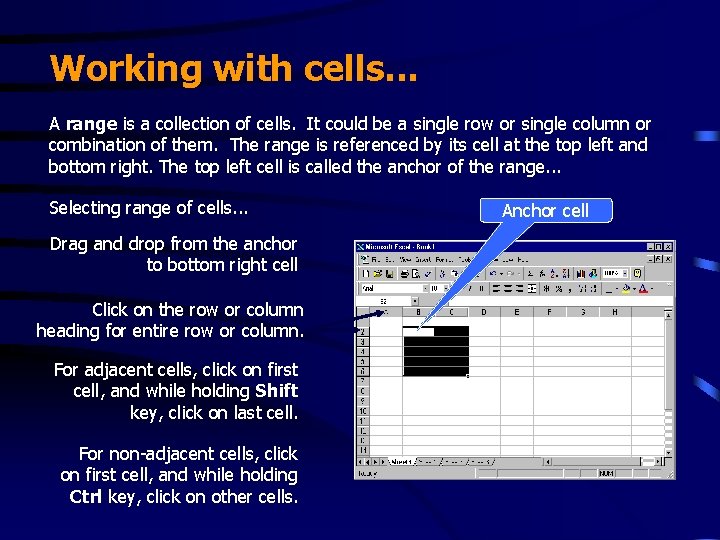The height and width of the screenshot is (540, 720).
Task: Open the Undo history dropdown arrow
Action: pos(501,274)
